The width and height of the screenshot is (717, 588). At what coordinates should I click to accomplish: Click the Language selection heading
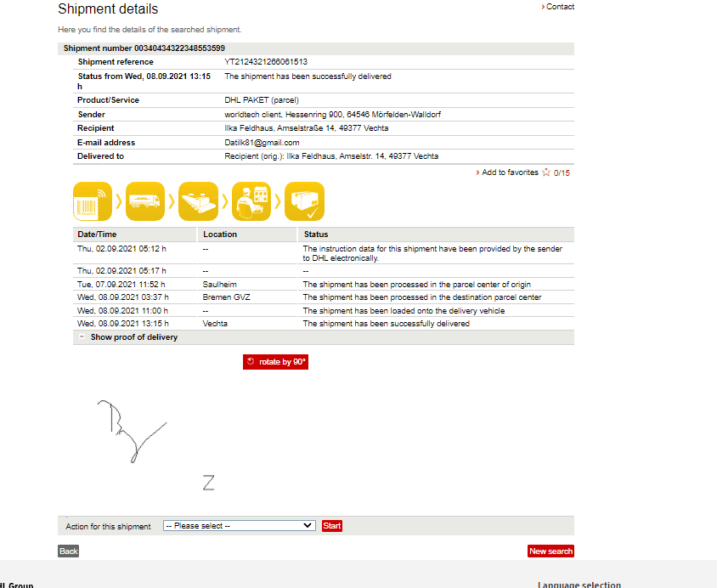pyautogui.click(x=579, y=585)
